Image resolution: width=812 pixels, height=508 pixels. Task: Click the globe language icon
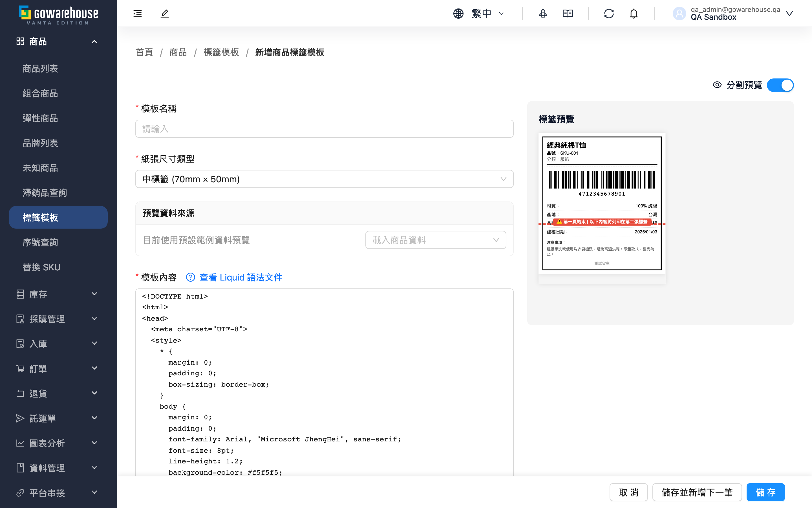click(x=458, y=14)
